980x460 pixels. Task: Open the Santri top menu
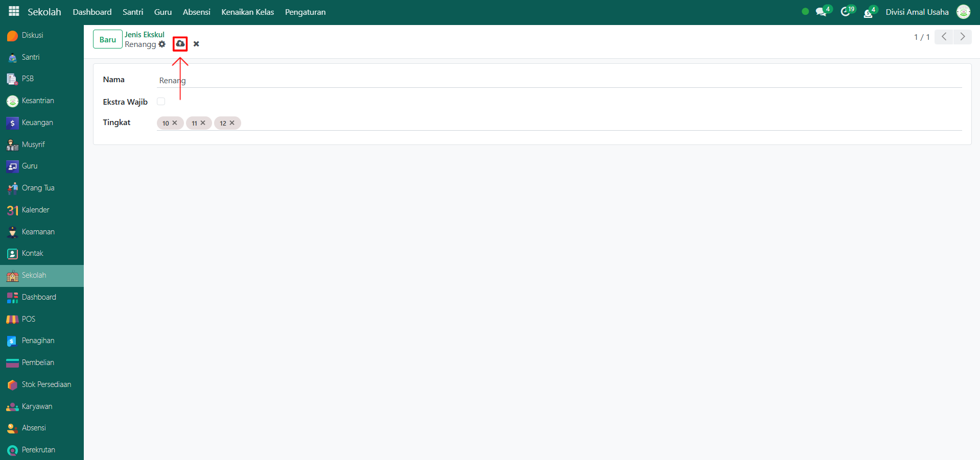pyautogui.click(x=133, y=12)
